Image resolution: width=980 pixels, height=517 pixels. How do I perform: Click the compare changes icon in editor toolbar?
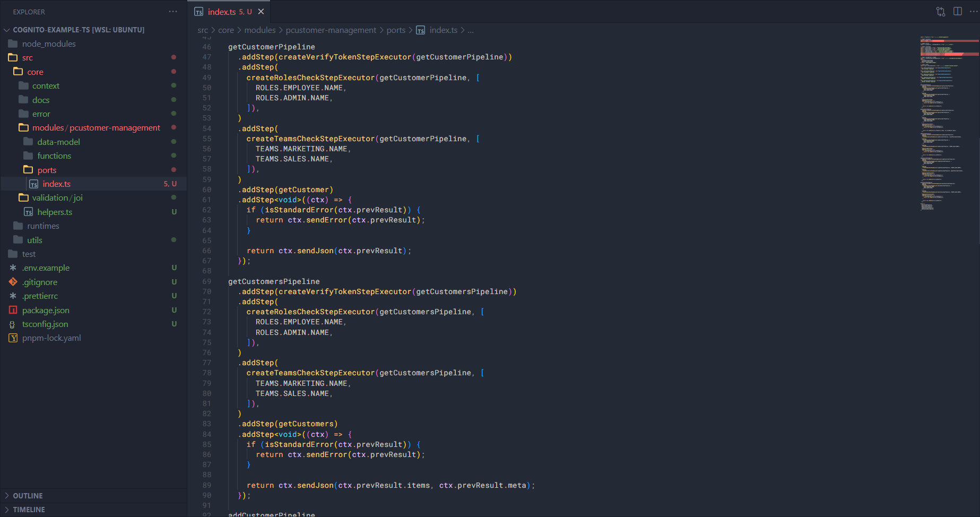pyautogui.click(x=941, y=12)
